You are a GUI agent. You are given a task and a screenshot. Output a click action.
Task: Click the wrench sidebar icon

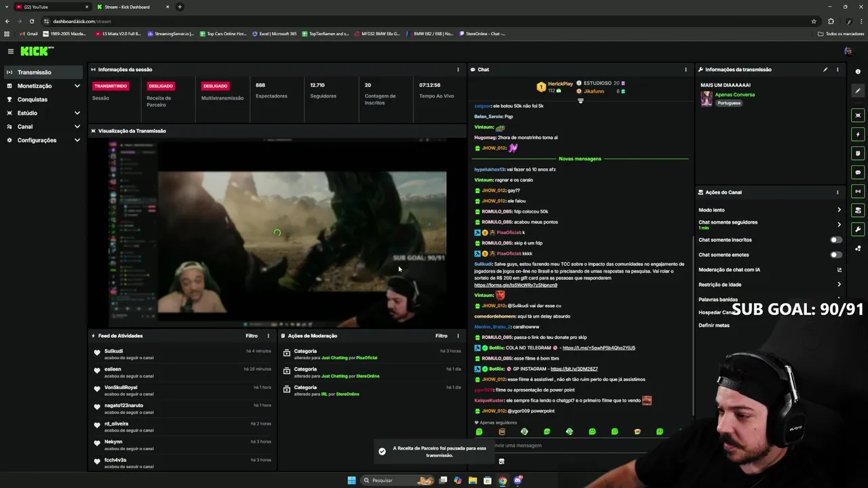tap(858, 229)
